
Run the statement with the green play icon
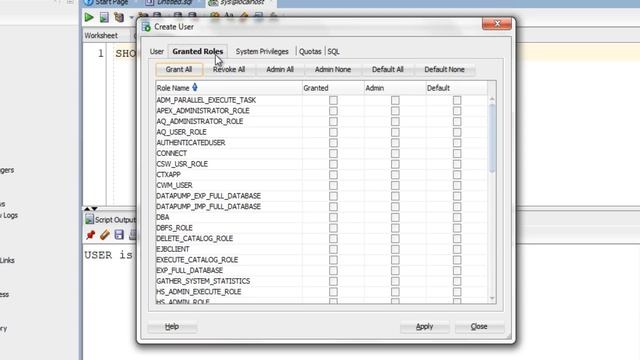click(89, 17)
